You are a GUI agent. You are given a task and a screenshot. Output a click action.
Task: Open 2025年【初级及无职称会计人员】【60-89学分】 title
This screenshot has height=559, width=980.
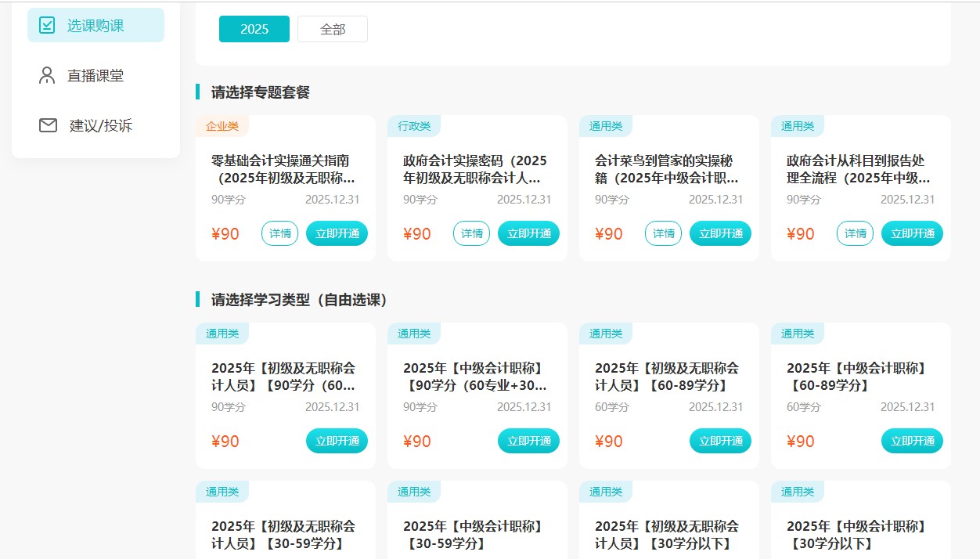[x=667, y=377]
